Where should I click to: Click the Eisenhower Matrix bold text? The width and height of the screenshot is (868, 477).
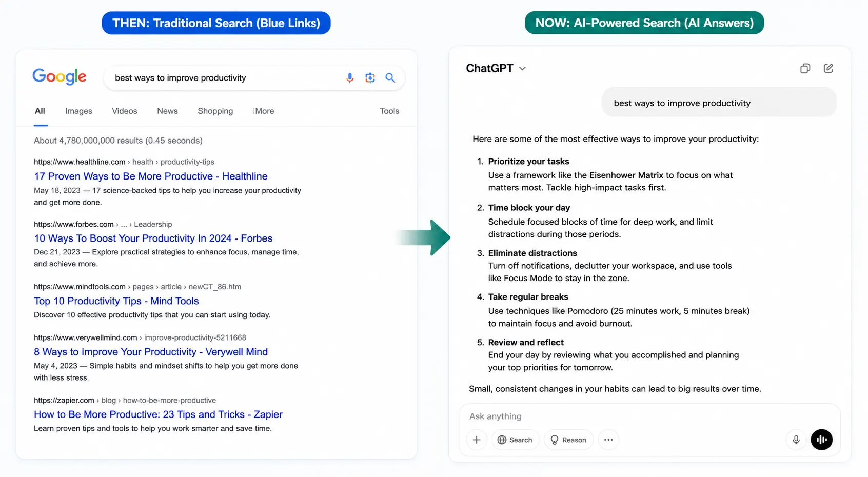626,175
